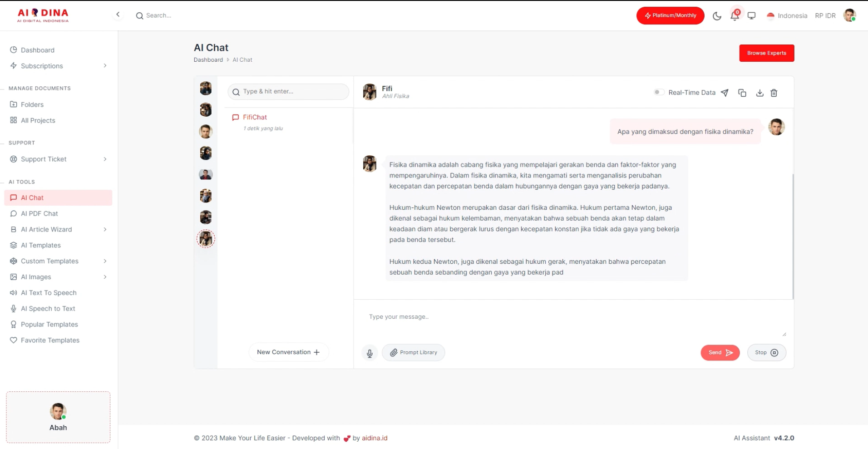The height and width of the screenshot is (449, 868).
Task: Toggle the Real-Time Data switch
Action: coord(659,92)
